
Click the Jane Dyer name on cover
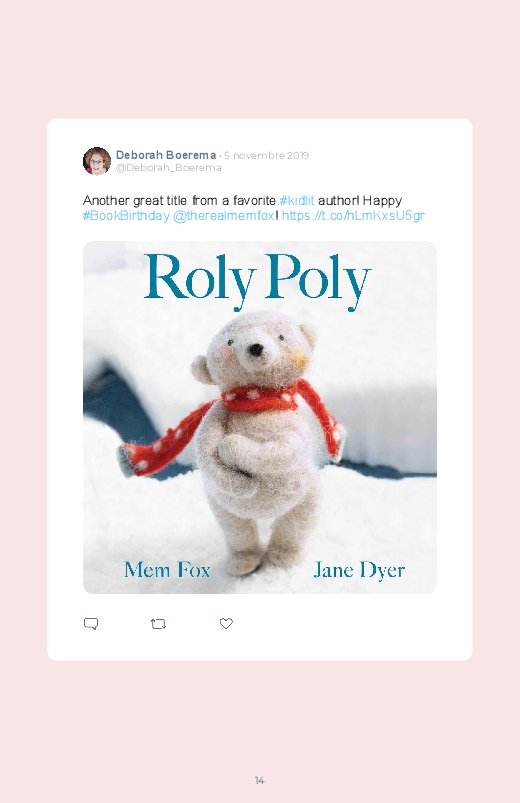pos(359,570)
